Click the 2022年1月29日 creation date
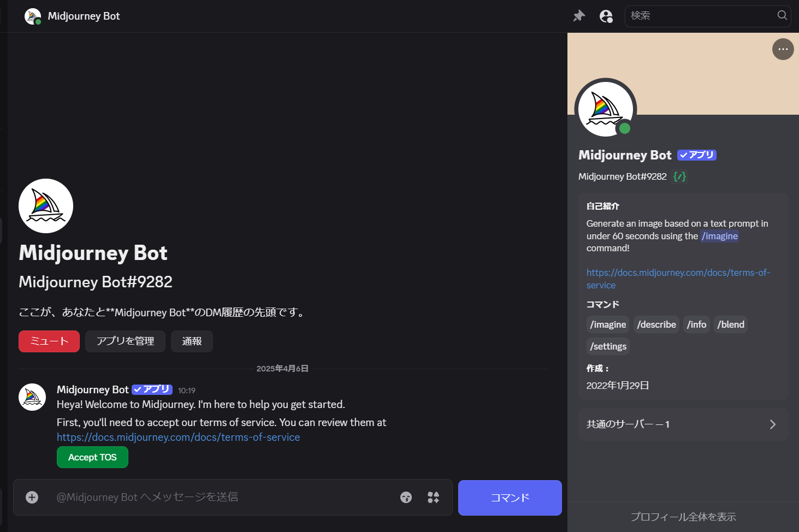Screen dimensions: 799x532 coord(618,386)
